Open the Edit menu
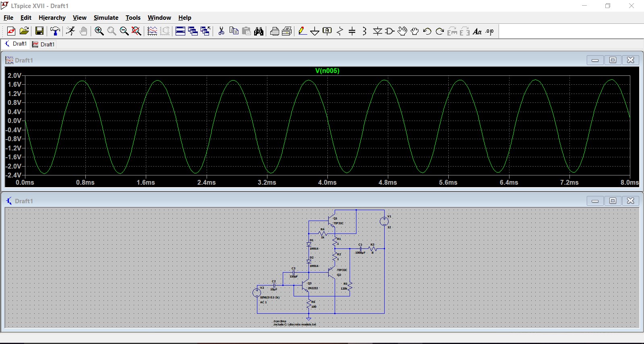The width and height of the screenshot is (644, 344). (26, 18)
